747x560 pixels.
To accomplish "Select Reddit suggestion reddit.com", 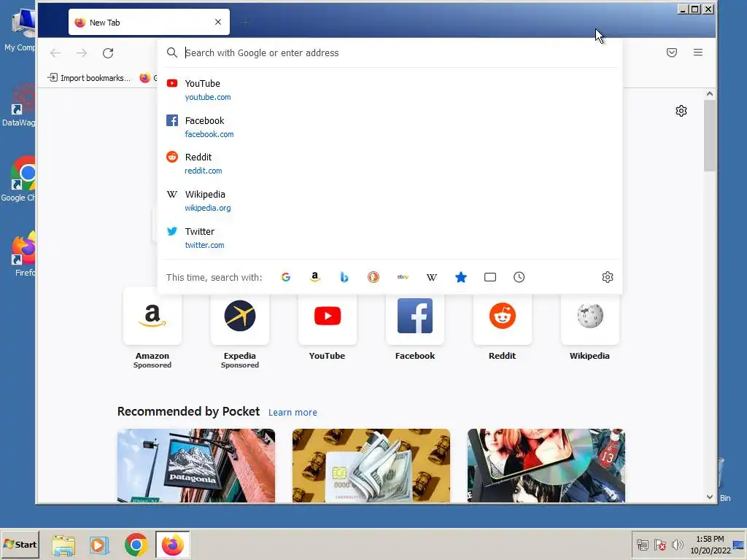I will (x=390, y=163).
